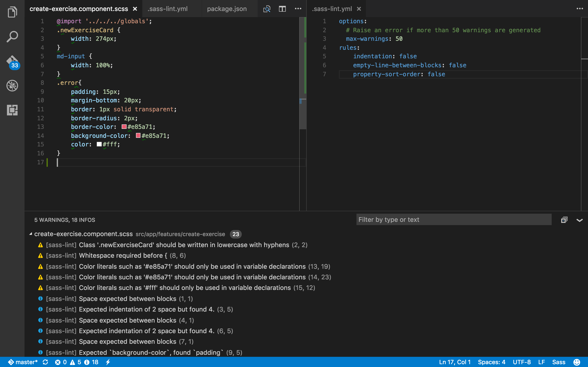Open the Debug view in the activity bar
This screenshot has height=367, width=588.
tap(12, 85)
